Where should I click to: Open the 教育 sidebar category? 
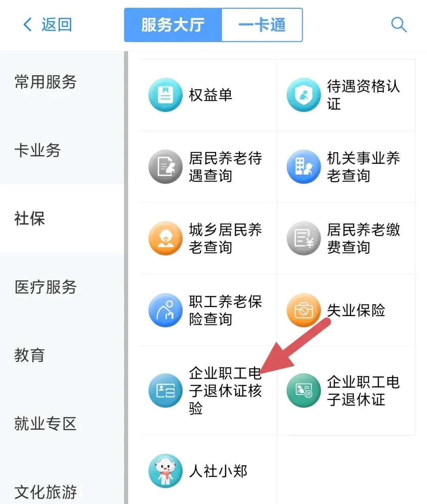tap(30, 355)
